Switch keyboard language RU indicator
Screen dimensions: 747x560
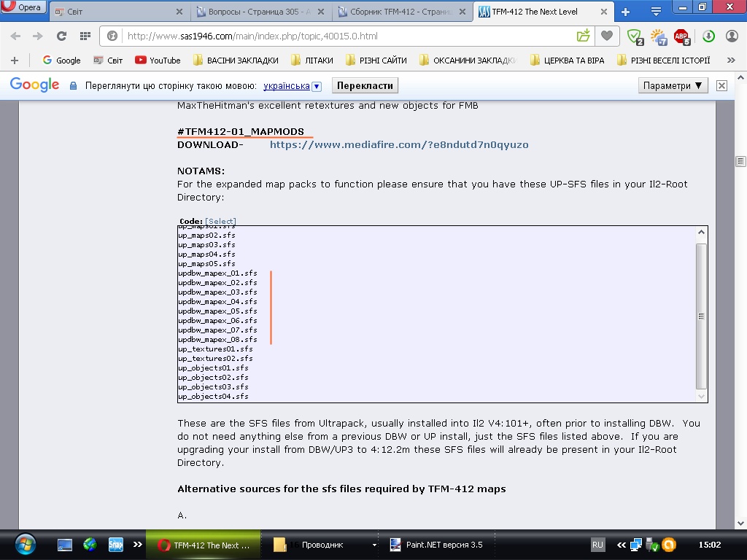[x=597, y=545]
